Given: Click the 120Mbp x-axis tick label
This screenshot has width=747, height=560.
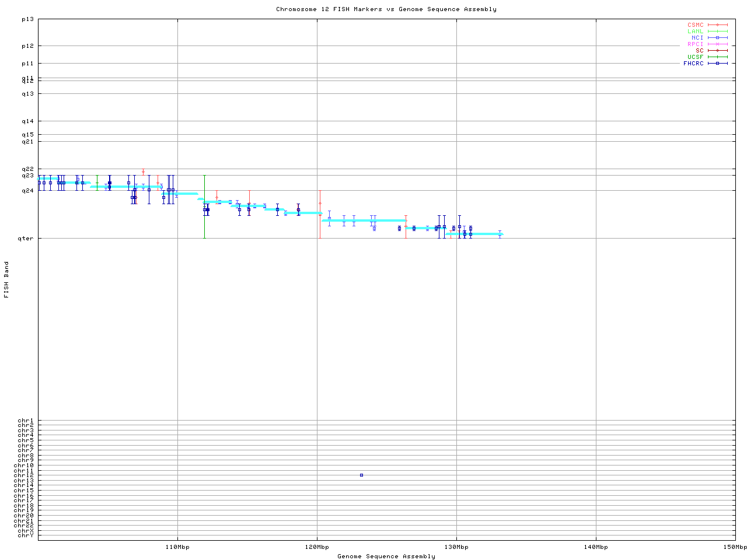Looking at the screenshot, I should tap(317, 547).
